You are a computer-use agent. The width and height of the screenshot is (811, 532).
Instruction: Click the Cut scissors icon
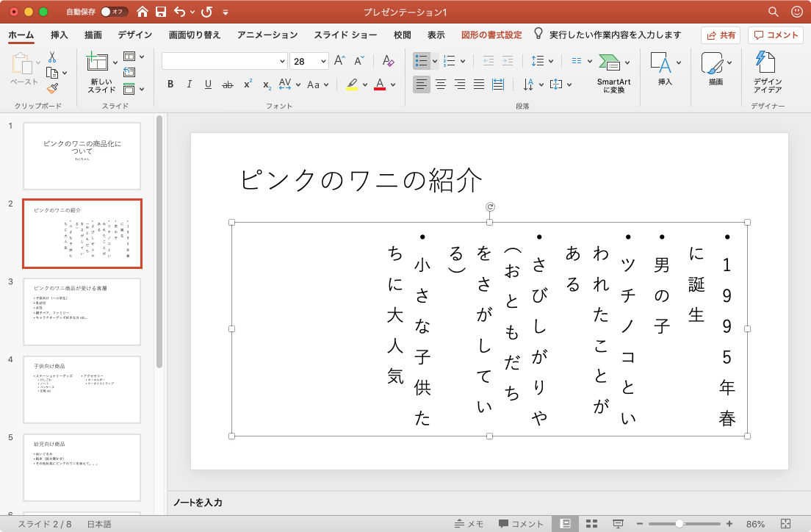click(x=52, y=57)
